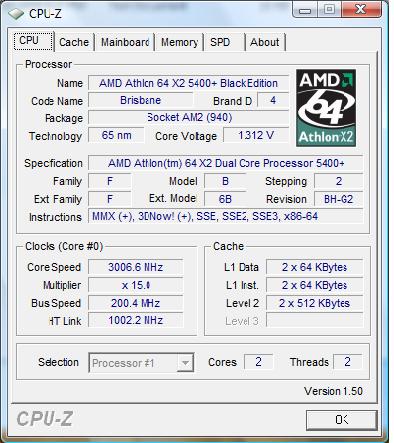The image size is (394, 443).
Task: Click the Specification field text
Action: pyautogui.click(x=226, y=163)
